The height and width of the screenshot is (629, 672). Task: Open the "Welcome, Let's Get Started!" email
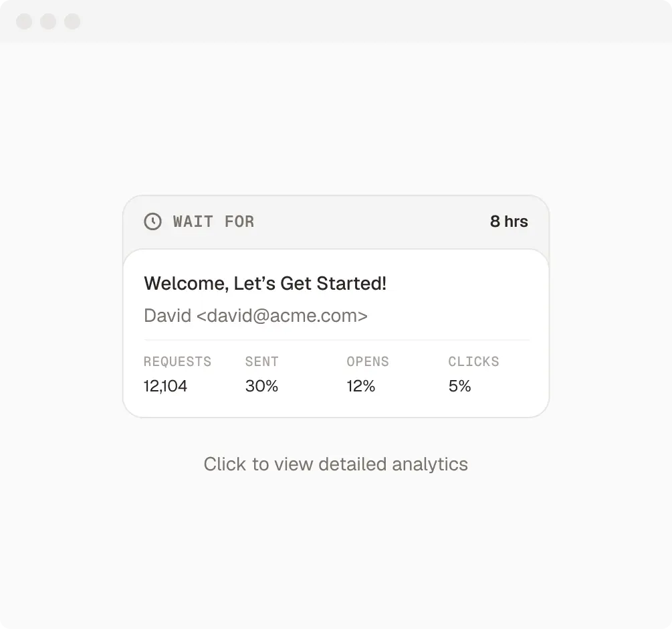[x=265, y=284]
